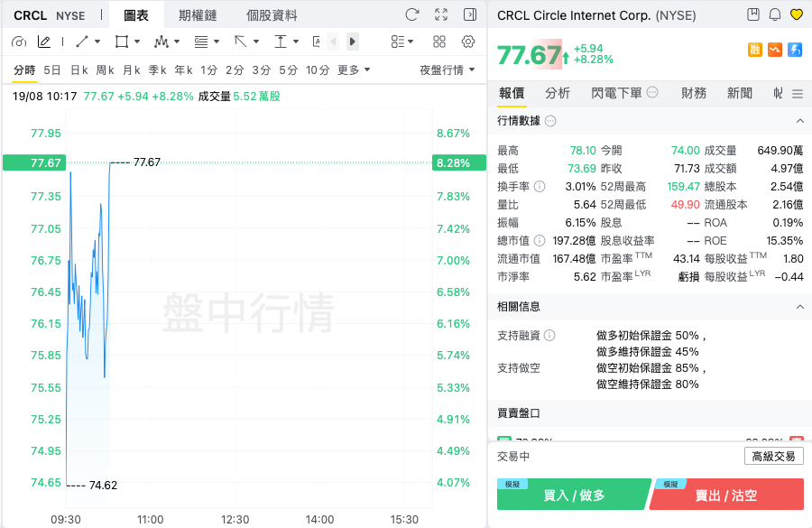Select the measurement range tool
The height and width of the screenshot is (528, 812).
[x=281, y=42]
